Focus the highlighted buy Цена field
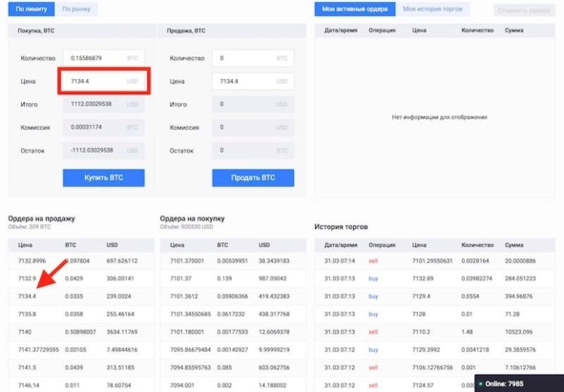 (x=104, y=81)
